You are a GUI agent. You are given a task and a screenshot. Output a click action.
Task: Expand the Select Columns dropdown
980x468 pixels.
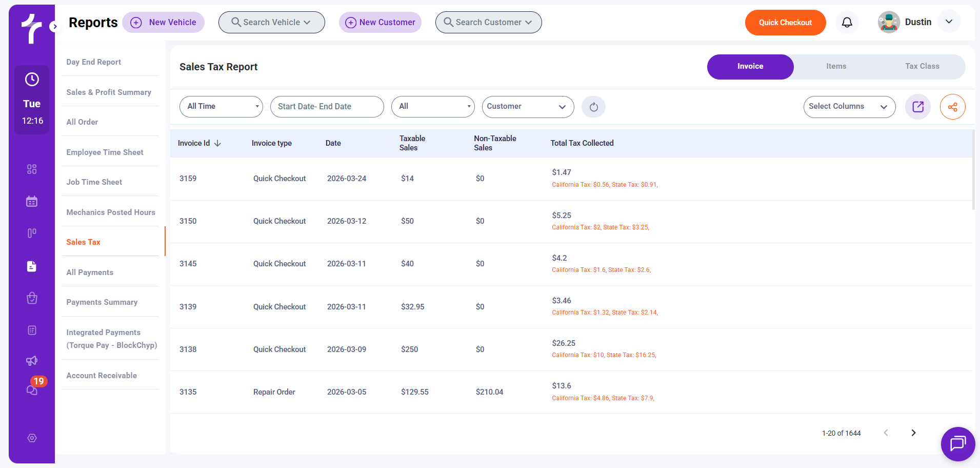[849, 107]
